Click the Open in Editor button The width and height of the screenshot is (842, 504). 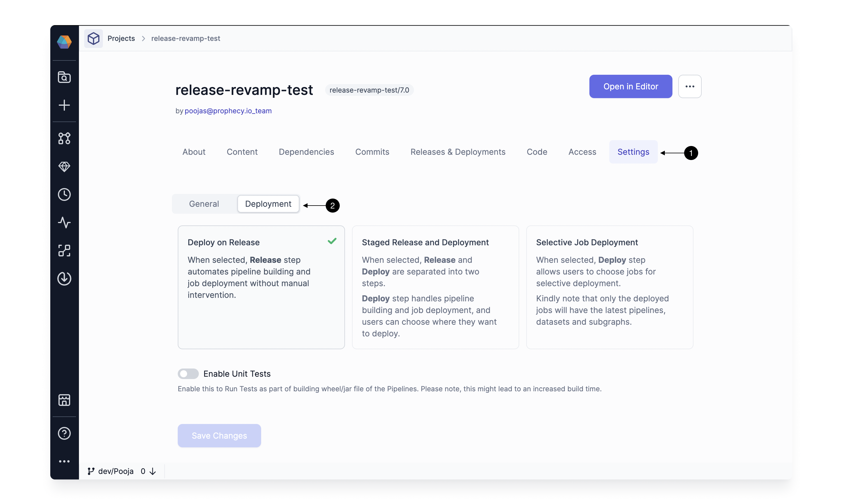point(630,87)
